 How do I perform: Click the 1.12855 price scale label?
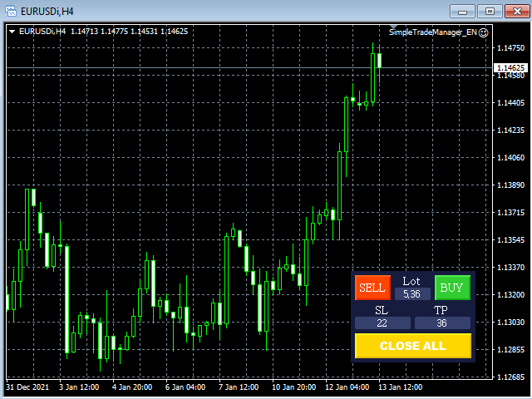click(510, 349)
